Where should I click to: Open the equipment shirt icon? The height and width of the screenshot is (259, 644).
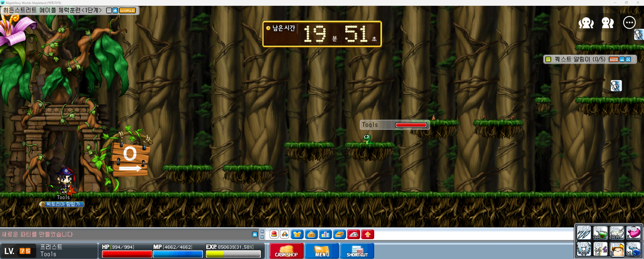click(297, 234)
